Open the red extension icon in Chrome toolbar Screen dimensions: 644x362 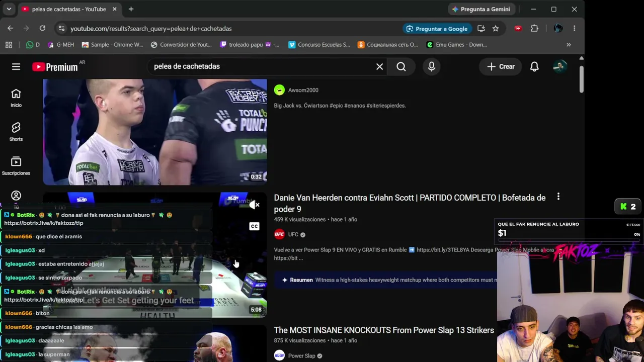coord(518,29)
